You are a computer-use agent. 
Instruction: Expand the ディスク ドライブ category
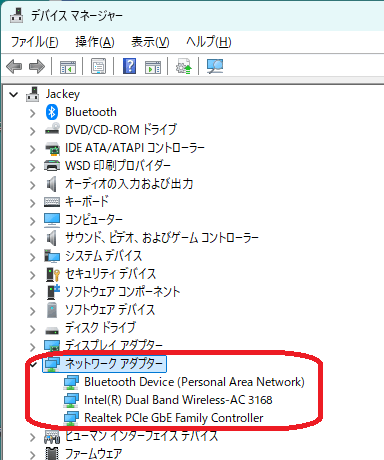click(x=32, y=329)
